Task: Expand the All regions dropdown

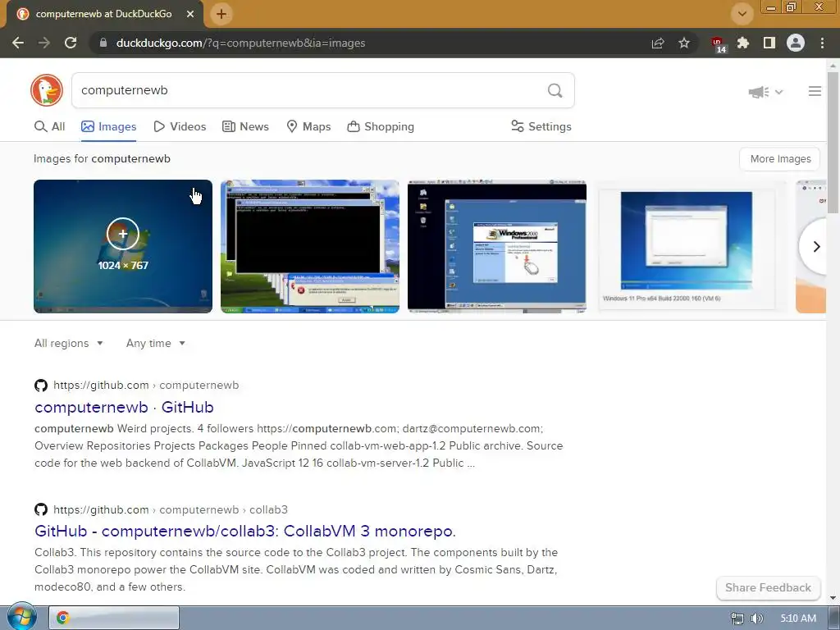Action: tap(69, 344)
